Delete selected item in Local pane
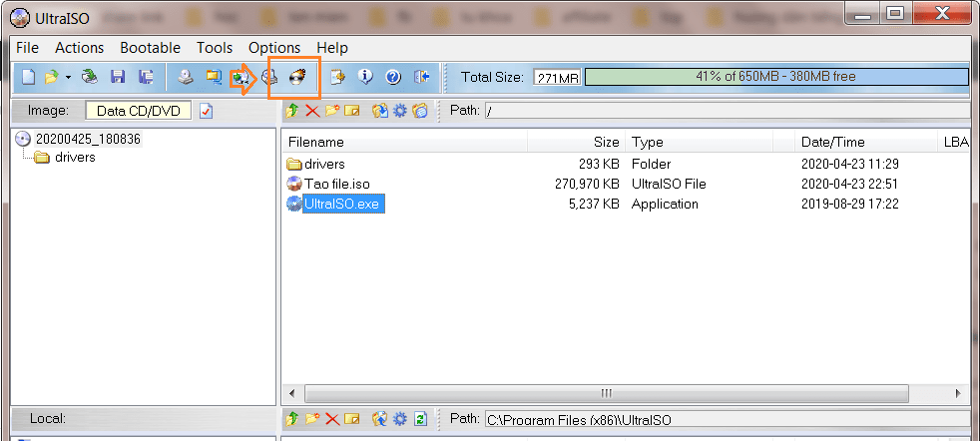 click(x=332, y=418)
